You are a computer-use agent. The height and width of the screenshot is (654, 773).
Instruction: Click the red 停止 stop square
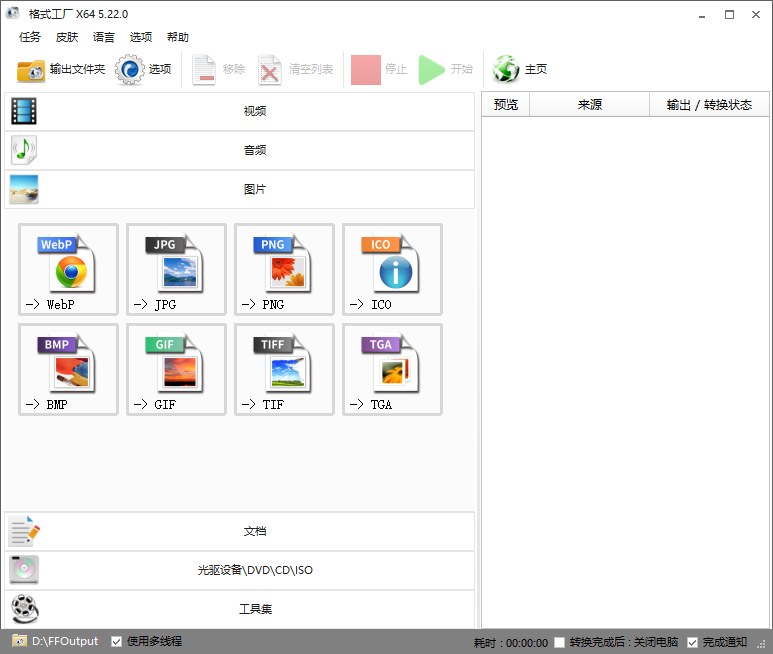(366, 70)
